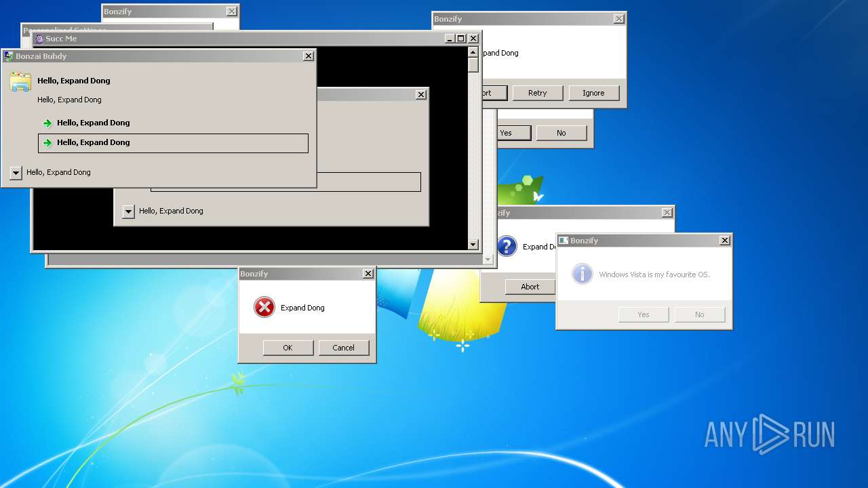The width and height of the screenshot is (868, 488).
Task: Click the info icon beside Windows Vista text
Action: click(583, 274)
